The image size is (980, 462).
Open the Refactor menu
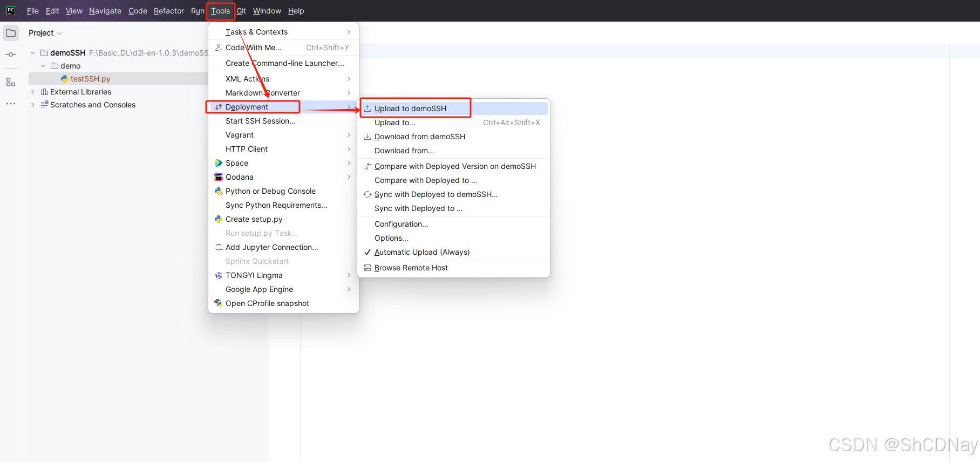(x=169, y=11)
